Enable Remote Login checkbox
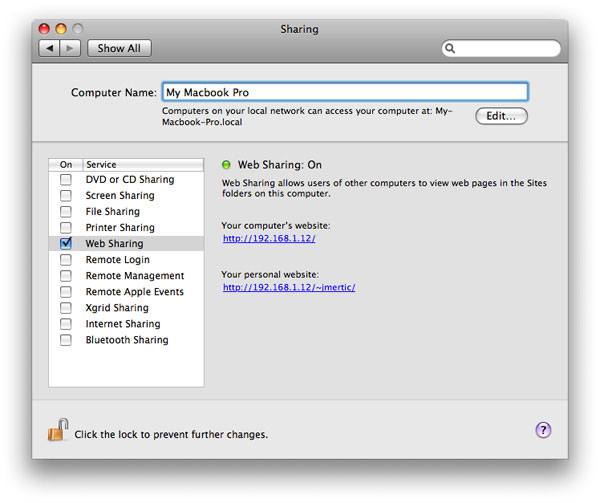Screen dimensions: 600x503 click(x=66, y=260)
